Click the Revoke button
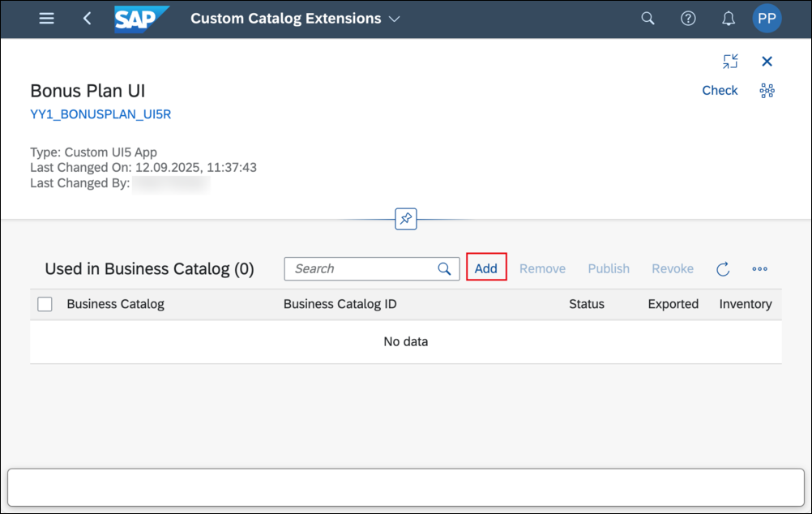 click(672, 268)
